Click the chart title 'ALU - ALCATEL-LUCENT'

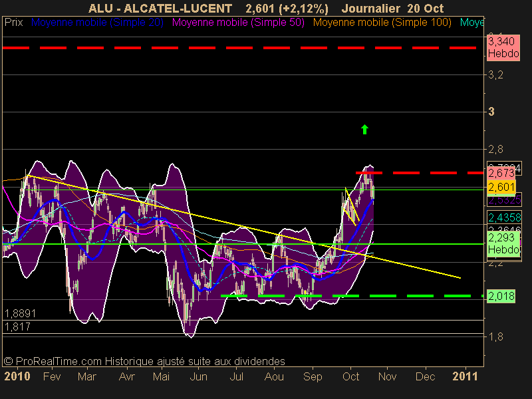[x=160, y=8]
